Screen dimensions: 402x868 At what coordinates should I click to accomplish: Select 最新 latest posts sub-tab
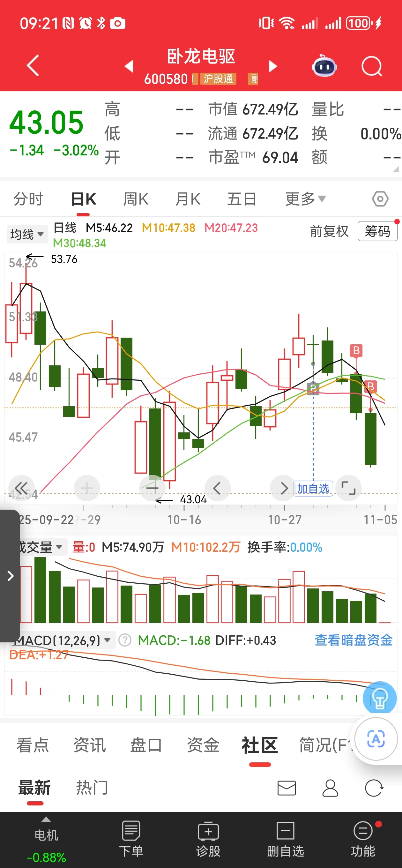click(x=34, y=788)
